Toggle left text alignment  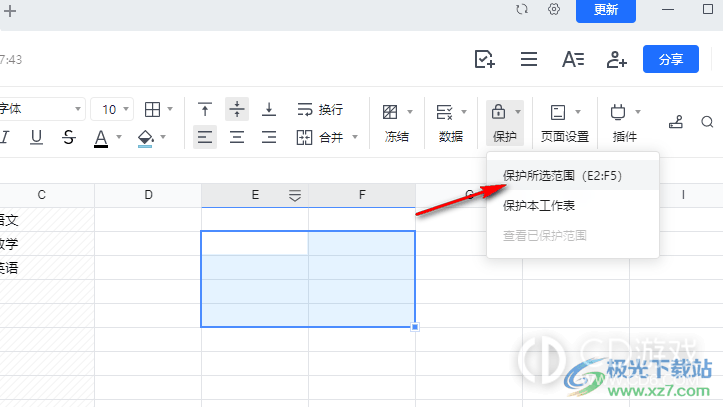205,138
